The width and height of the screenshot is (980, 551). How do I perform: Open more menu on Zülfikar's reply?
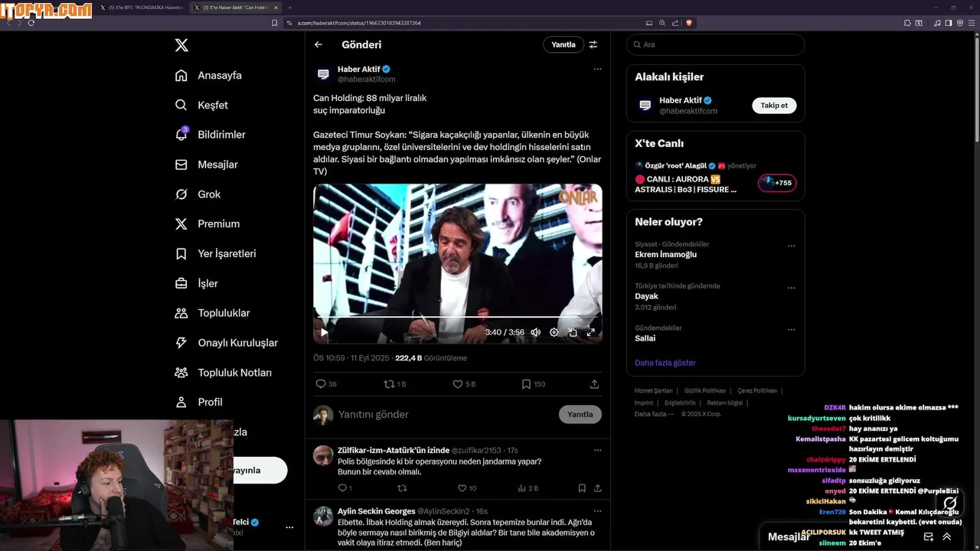click(598, 450)
